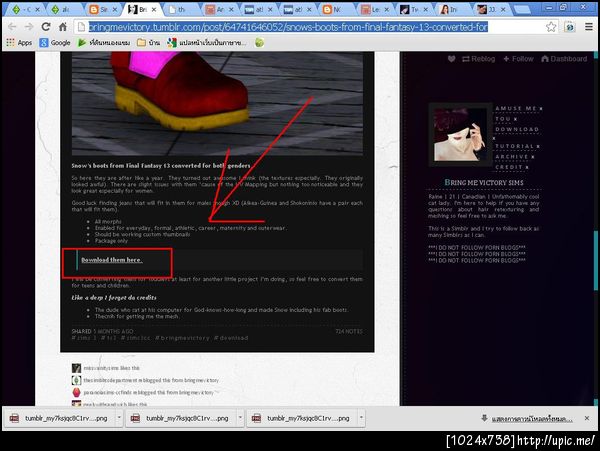Bookmark this page with the star icon
This screenshot has height=451, width=600.
(x=551, y=27)
